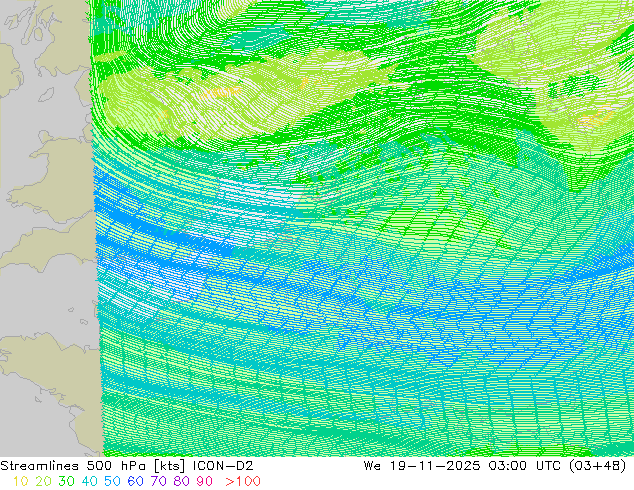The image size is (634, 490).
Task: Click legend value '30' in green
Action: 66,481
